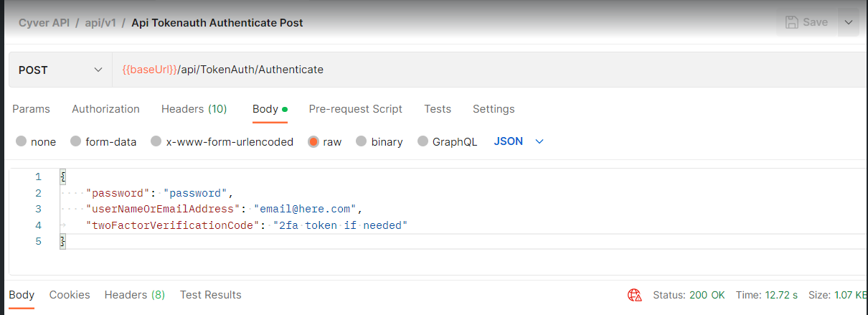Screen dimensions: 868x315
Task: Go to the Pre-request Script tab
Action: tap(355, 109)
